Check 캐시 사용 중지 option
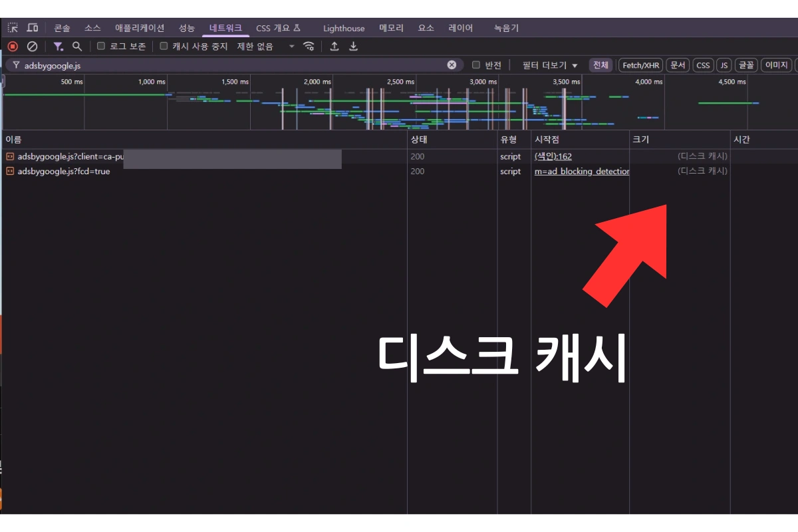This screenshot has height=532, width=798. (x=164, y=46)
